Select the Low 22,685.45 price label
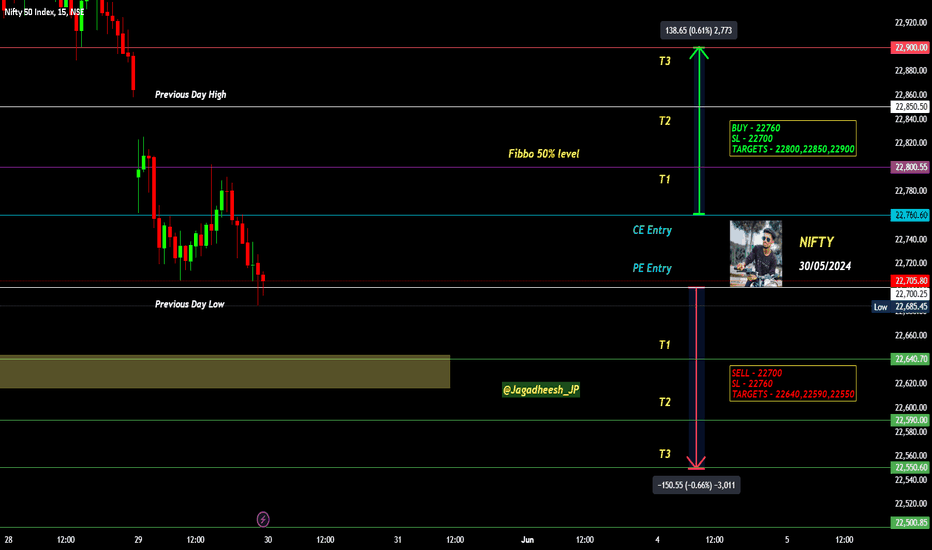 coord(900,307)
